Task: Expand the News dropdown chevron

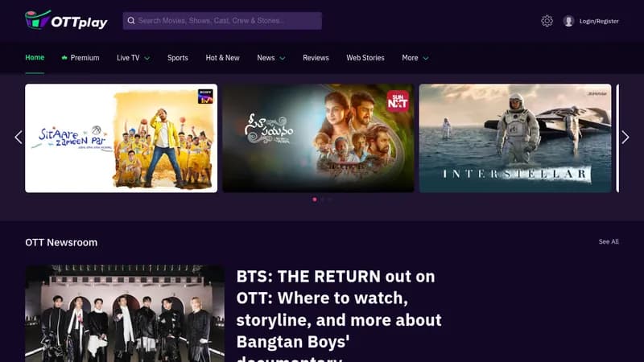Action: pos(283,58)
